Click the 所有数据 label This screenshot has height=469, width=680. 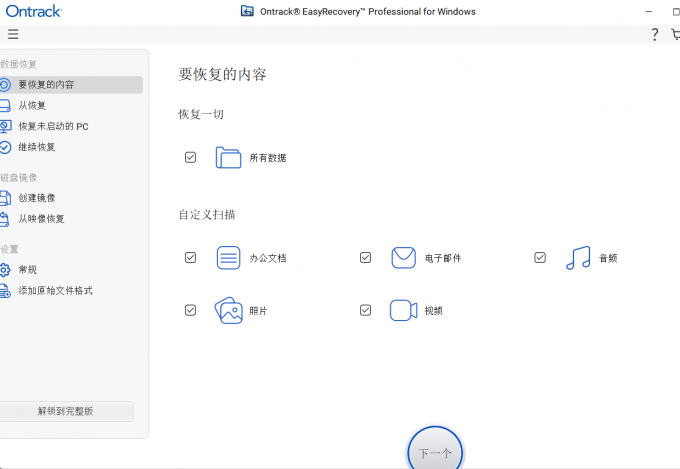click(268, 158)
